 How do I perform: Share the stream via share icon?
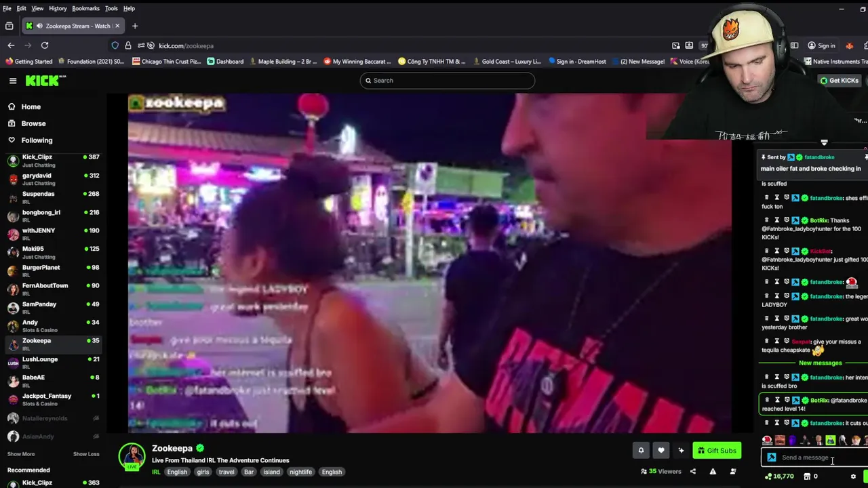[x=693, y=472]
